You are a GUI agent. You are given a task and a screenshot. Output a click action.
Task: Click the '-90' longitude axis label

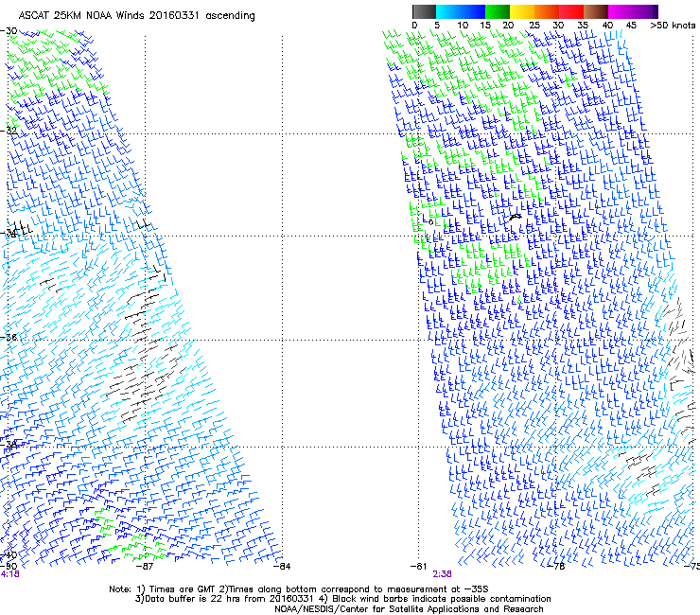click(x=9, y=567)
